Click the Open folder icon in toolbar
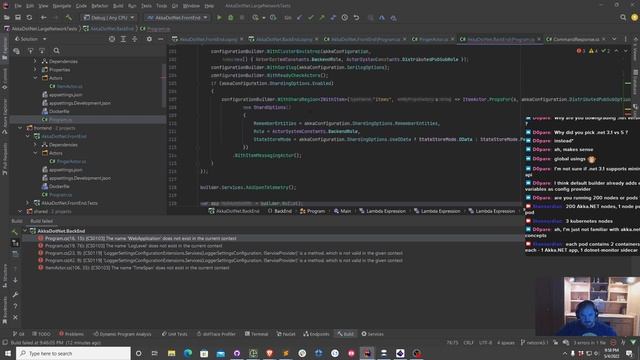The image size is (640, 360). (x=7, y=18)
